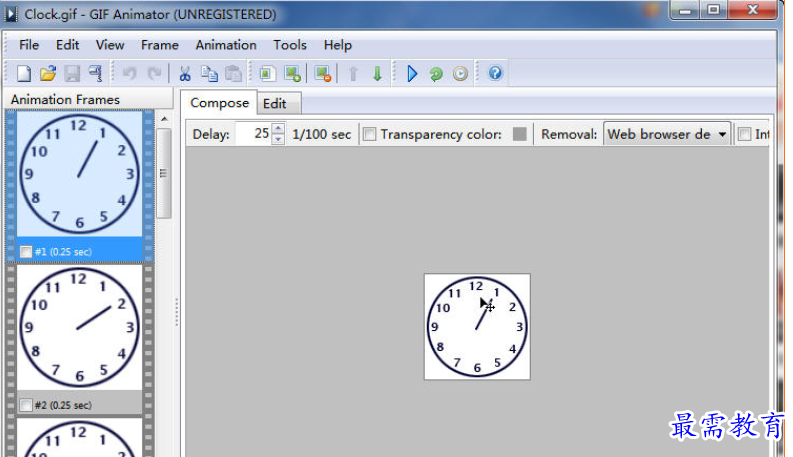Click the green loop animation icon
Viewport: 793px width, 457px height.
pos(436,74)
